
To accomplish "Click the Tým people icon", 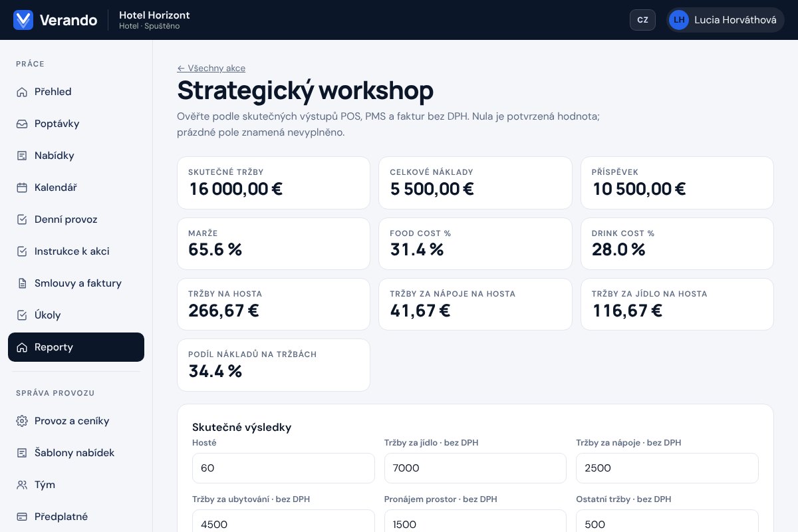I will [x=22, y=485].
